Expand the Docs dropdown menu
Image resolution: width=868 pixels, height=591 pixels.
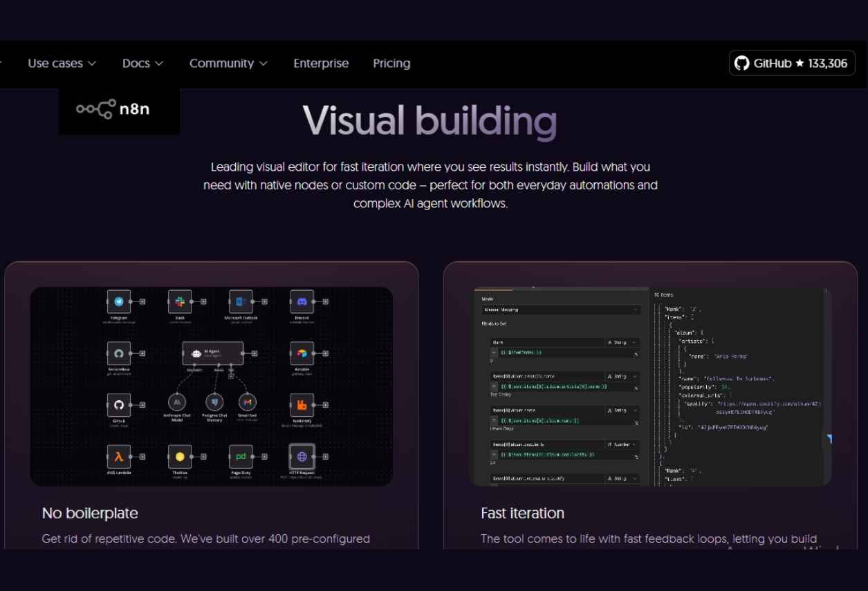(x=143, y=64)
